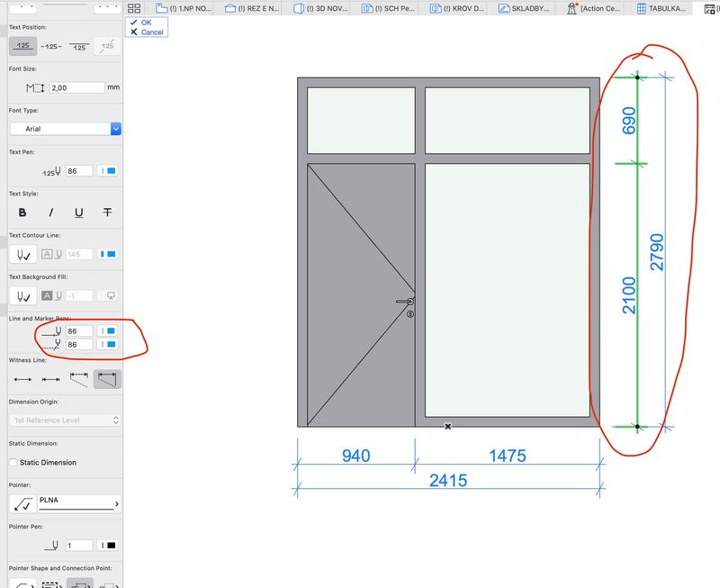Toggle the Text Contour Line option

pos(23,254)
